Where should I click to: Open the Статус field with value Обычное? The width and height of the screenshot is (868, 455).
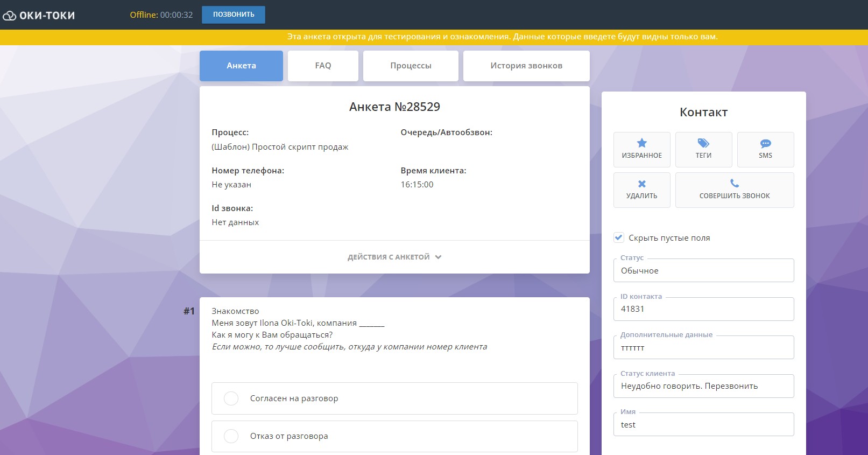pyautogui.click(x=703, y=271)
